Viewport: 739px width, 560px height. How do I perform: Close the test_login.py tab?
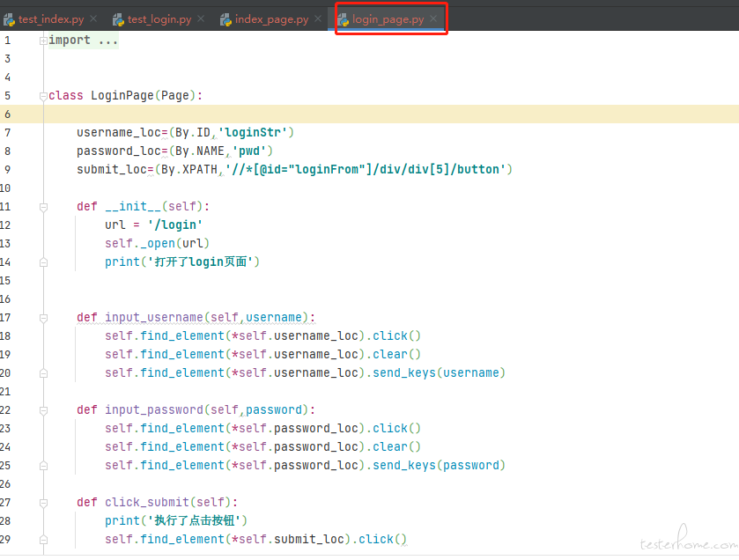[x=201, y=18]
